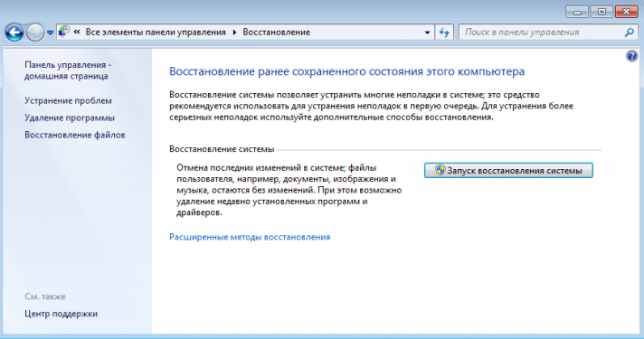The image size is (644, 339).
Task: Open Help via the blue question icon
Action: (x=631, y=55)
